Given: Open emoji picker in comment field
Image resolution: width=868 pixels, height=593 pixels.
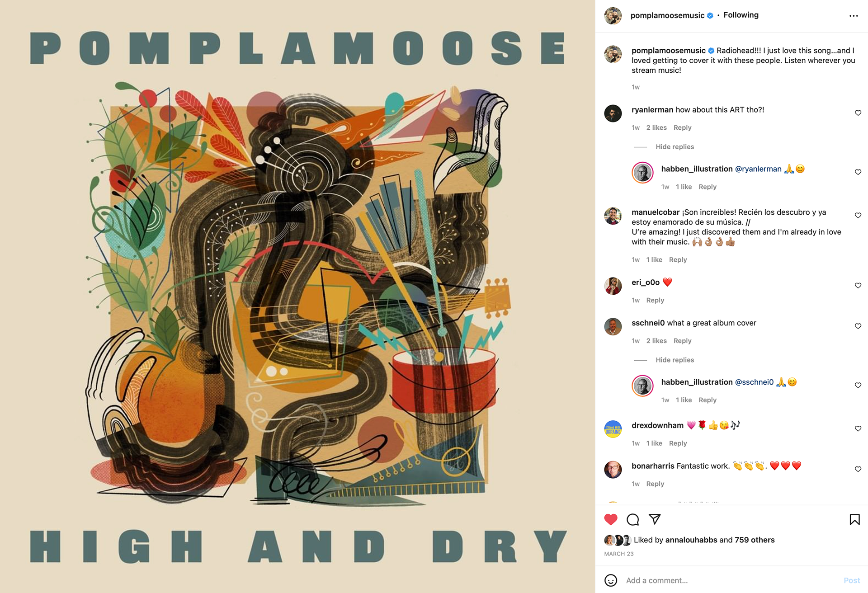Looking at the screenshot, I should tap(611, 580).
